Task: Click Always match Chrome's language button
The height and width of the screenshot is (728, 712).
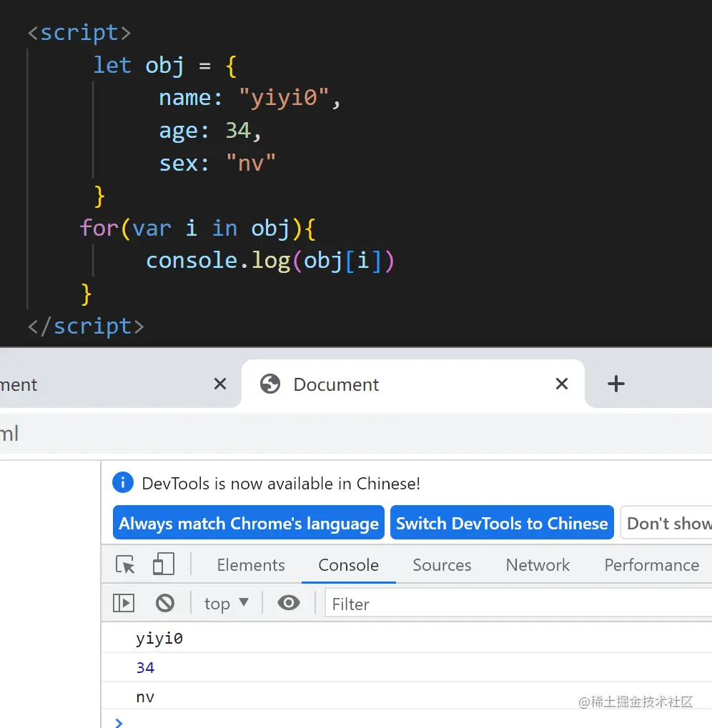Action: 249,523
